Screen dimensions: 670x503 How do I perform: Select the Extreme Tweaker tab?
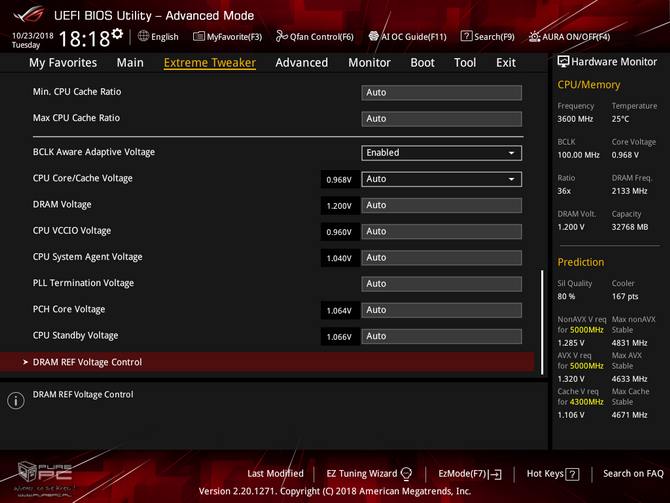click(210, 63)
